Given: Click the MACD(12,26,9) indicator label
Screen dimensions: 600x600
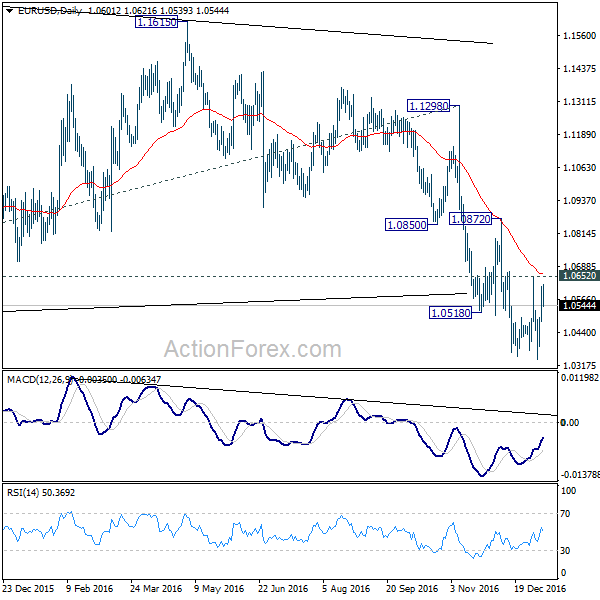Looking at the screenshot, I should pyautogui.click(x=39, y=380).
